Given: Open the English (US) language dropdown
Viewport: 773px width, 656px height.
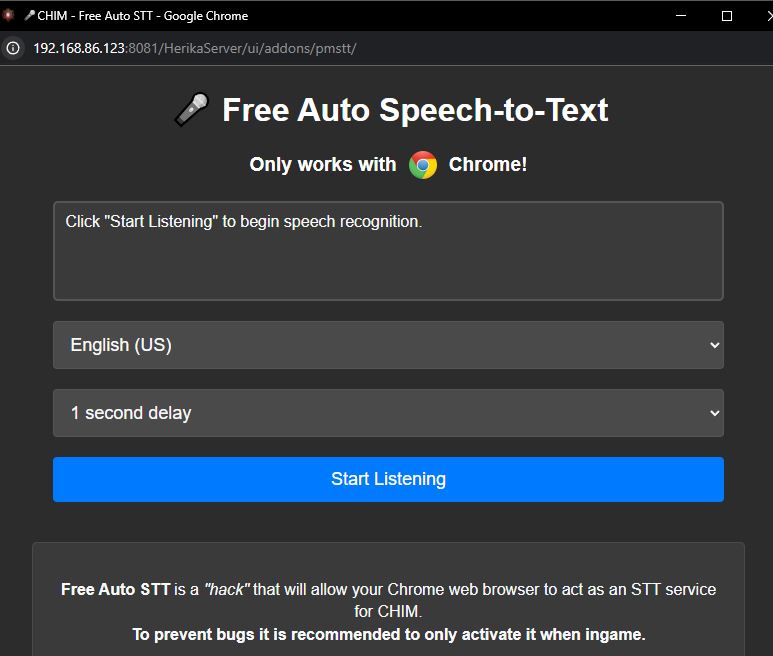Looking at the screenshot, I should tap(388, 345).
